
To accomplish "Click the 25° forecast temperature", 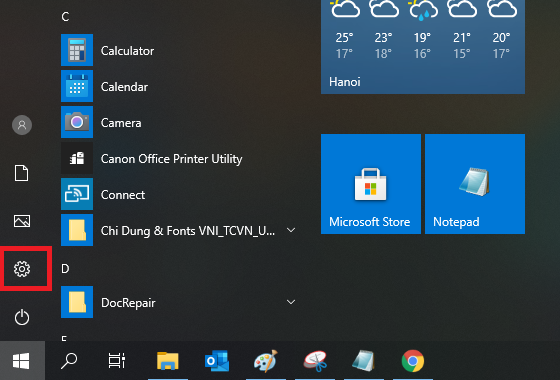I will point(344,38).
